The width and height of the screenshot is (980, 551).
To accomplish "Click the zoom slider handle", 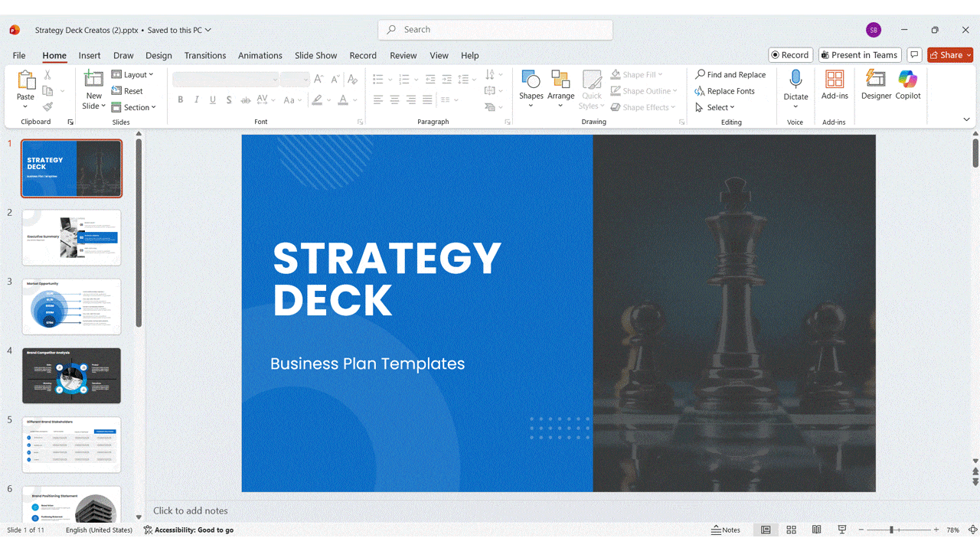I will point(891,530).
